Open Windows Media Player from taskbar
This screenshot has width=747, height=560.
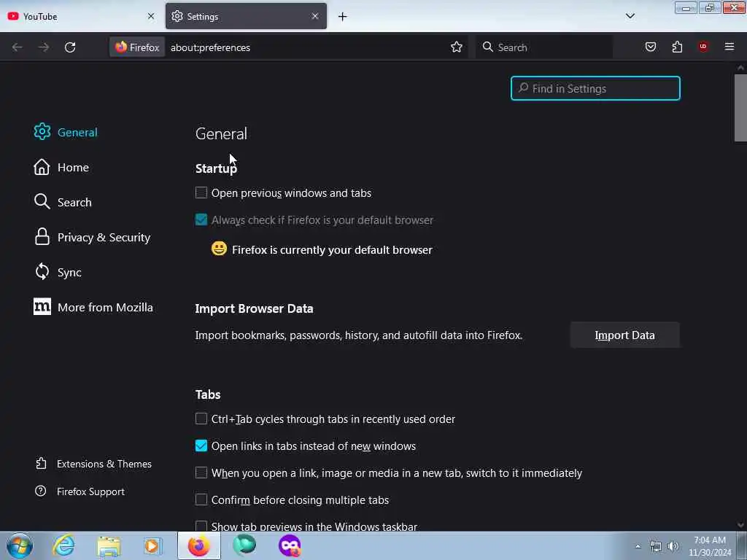153,545
